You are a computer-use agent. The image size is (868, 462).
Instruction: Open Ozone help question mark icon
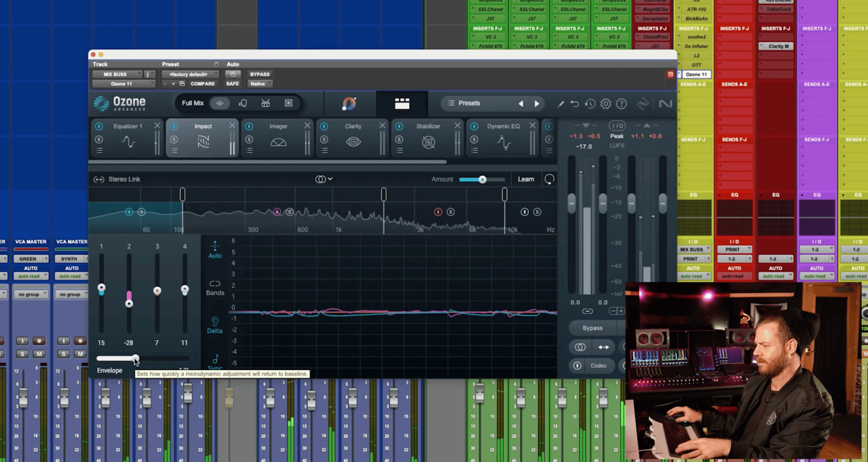[x=622, y=104]
